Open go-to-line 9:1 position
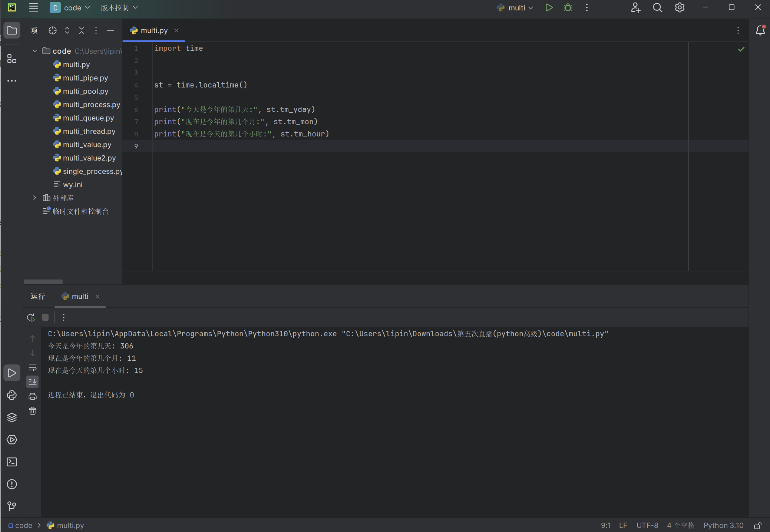The height and width of the screenshot is (532, 770). point(606,525)
